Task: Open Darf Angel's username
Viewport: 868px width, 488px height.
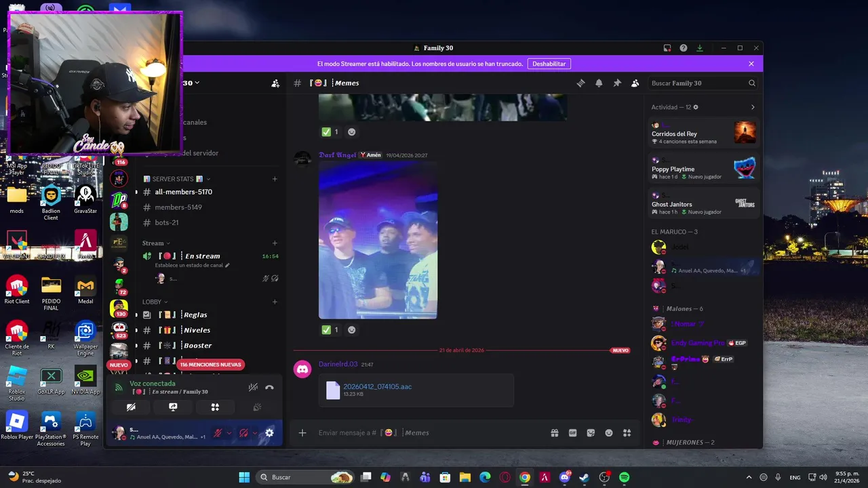Action: pyautogui.click(x=337, y=155)
